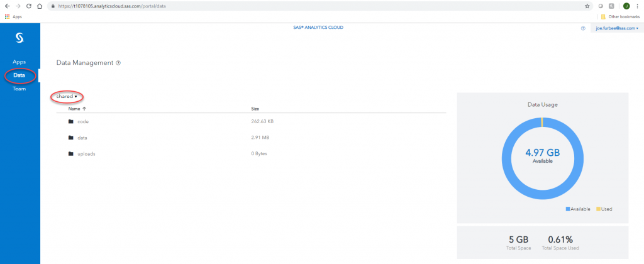Image resolution: width=644 pixels, height=264 pixels.
Task: Click the blue Available legend swatch
Action: pos(568,209)
